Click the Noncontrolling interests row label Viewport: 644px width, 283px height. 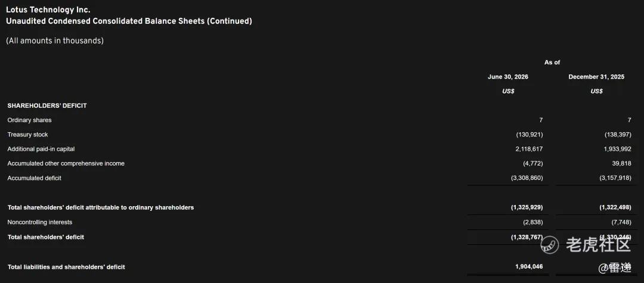(x=40, y=222)
